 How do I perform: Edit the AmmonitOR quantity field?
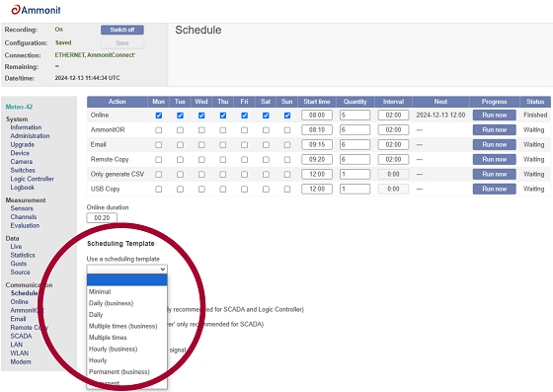click(x=355, y=130)
